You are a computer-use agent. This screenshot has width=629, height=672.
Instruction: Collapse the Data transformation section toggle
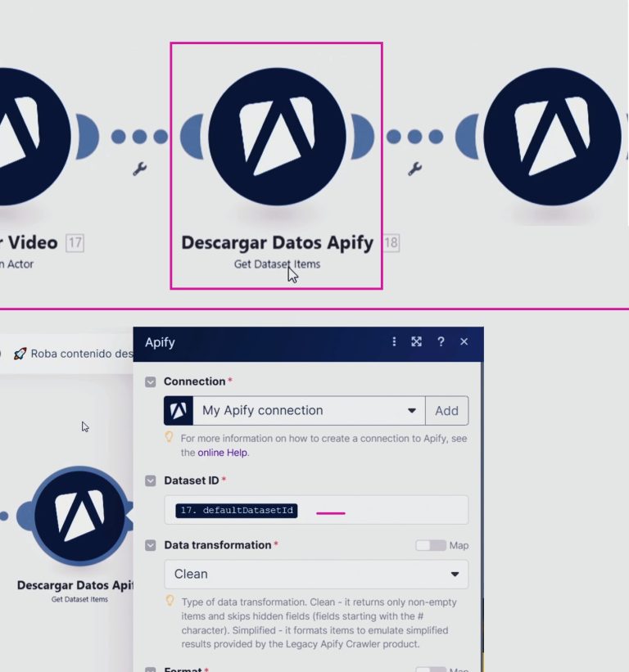[151, 545]
